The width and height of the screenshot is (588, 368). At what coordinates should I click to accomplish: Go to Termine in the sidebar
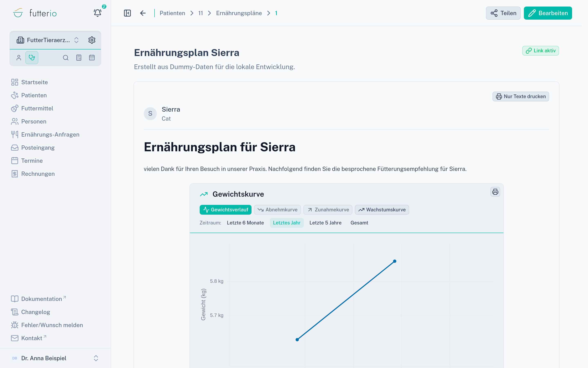55,161
